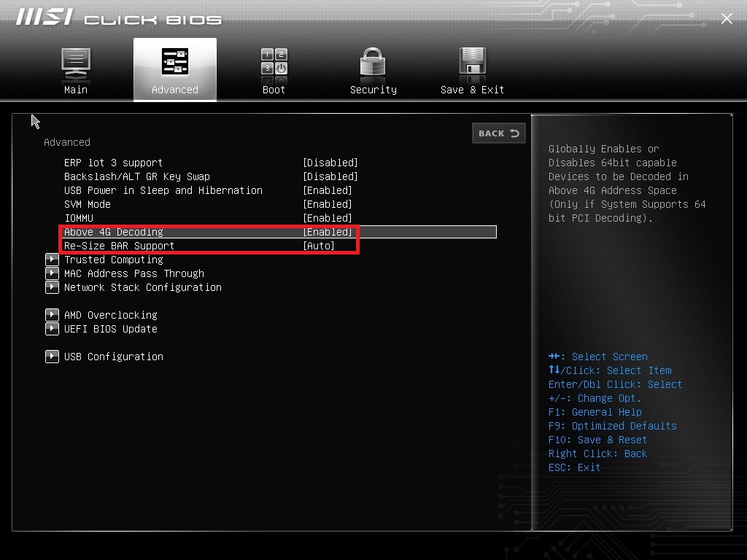747x560 pixels.
Task: Toggle the SVM Mode Enabled value
Action: 327,204
